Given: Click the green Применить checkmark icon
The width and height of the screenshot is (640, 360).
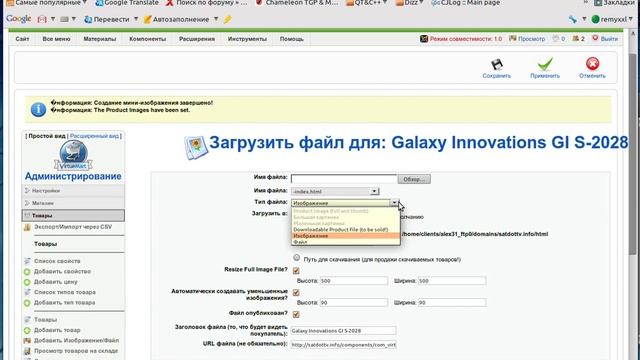Looking at the screenshot, I should tap(545, 64).
